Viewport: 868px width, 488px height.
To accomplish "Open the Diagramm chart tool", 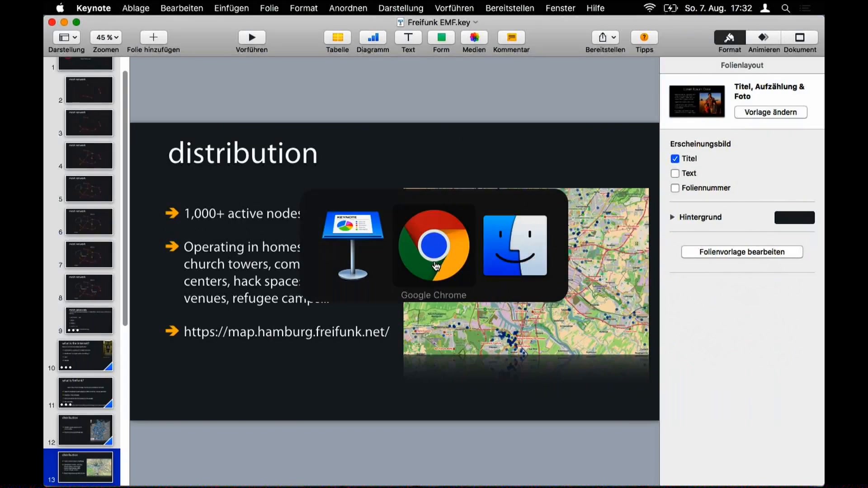I will coord(373,37).
